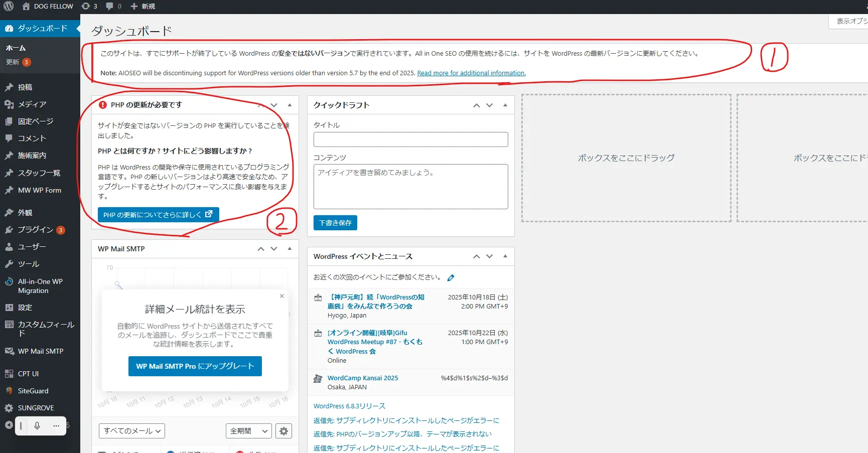Move Quick Draft panel down with chevron
Image resolution: width=868 pixels, height=453 pixels.
coord(490,105)
